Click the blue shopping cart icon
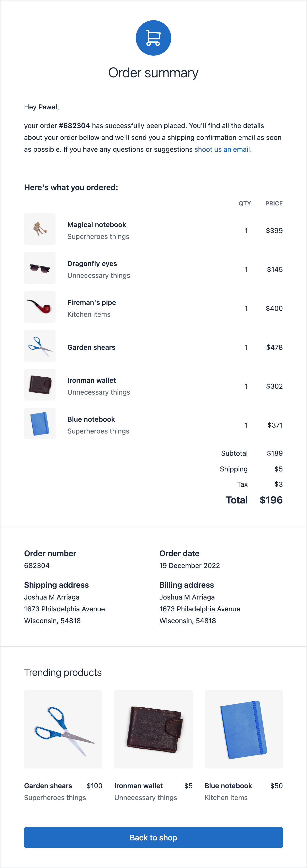This screenshot has height=868, width=307. pyautogui.click(x=153, y=38)
